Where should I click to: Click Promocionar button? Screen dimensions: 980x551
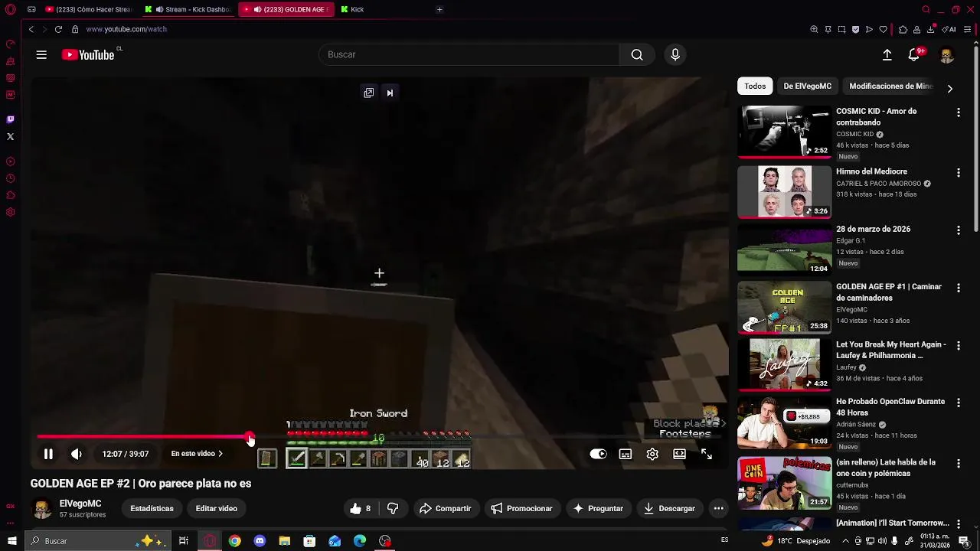tap(521, 508)
